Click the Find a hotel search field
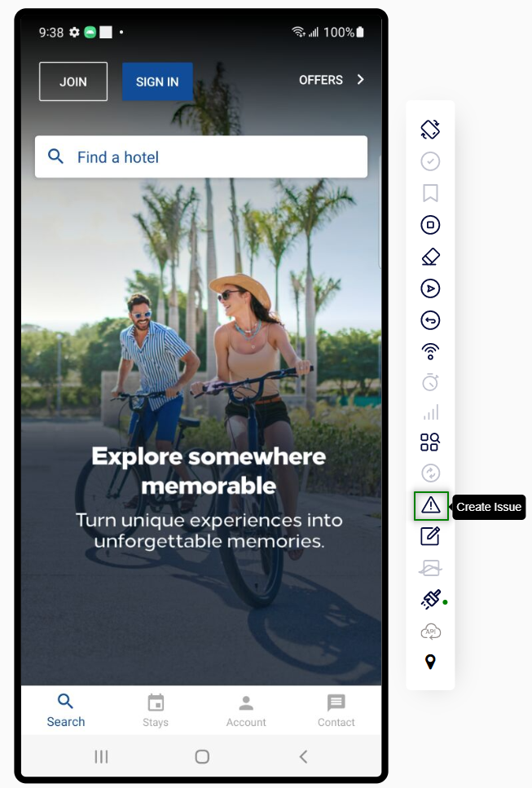Viewport: 532px width, 788px height. click(201, 156)
